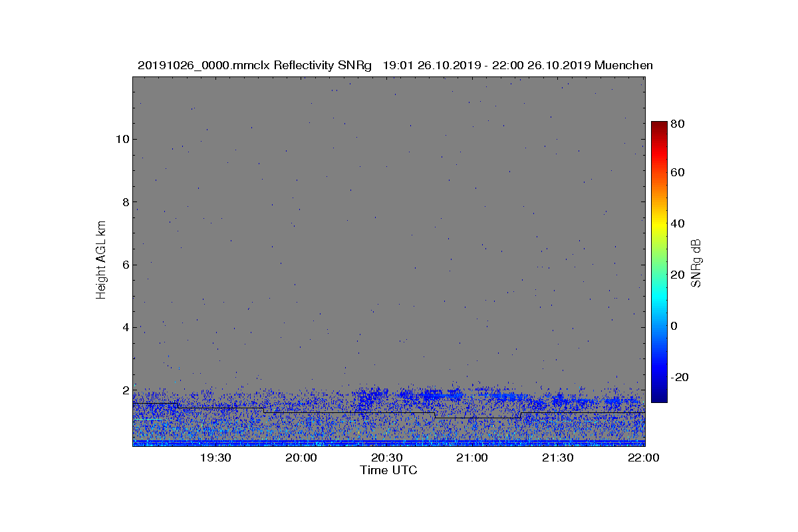The width and height of the screenshot is (798, 532).
Task: Click the 21:00 time tick label
Action: (472, 458)
